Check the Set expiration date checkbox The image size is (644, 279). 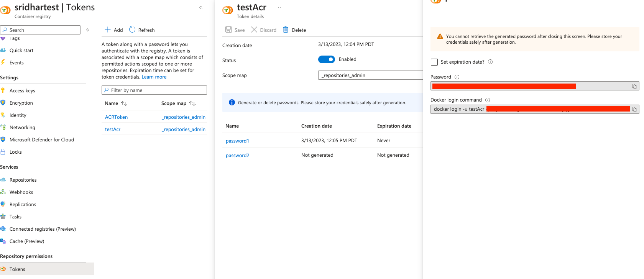pyautogui.click(x=434, y=62)
